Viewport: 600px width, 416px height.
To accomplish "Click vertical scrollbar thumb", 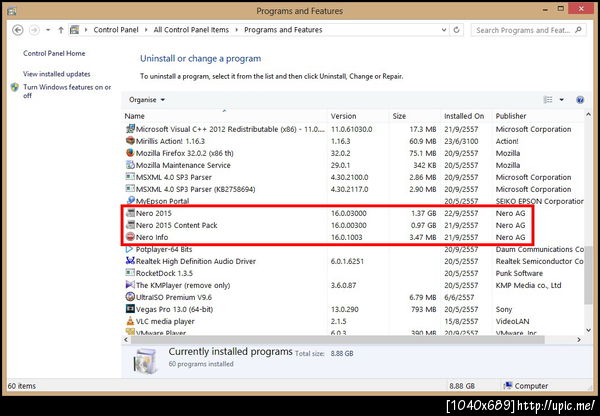I will pyautogui.click(x=589, y=276).
